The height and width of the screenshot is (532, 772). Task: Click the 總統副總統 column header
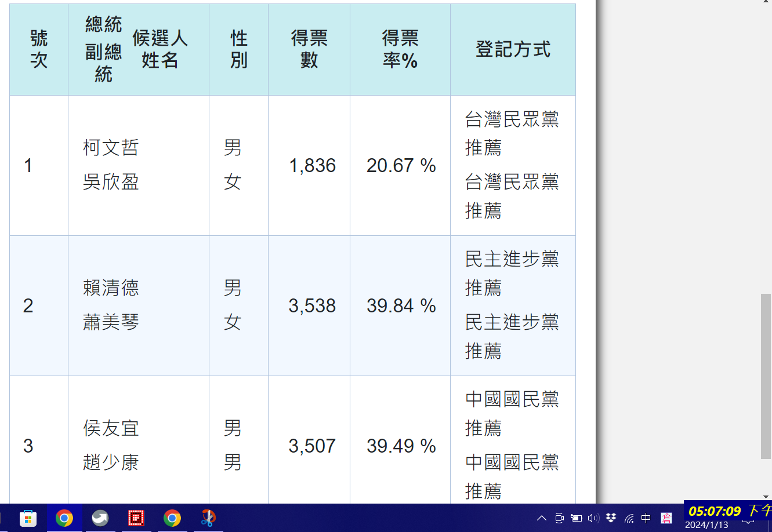[x=103, y=49]
